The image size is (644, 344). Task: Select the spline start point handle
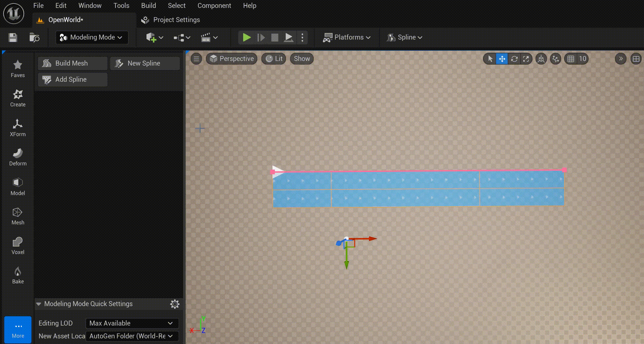273,172
